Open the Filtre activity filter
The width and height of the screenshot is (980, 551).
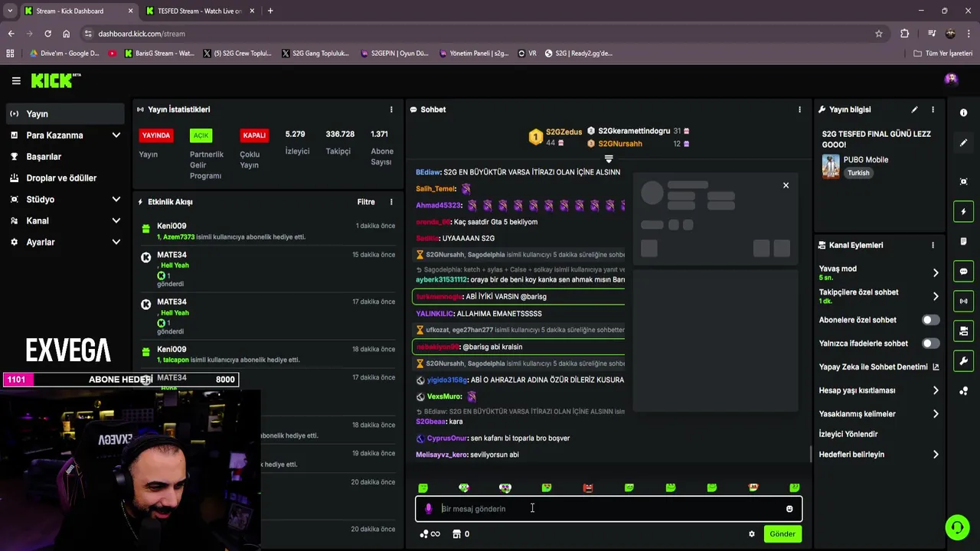[x=366, y=202]
